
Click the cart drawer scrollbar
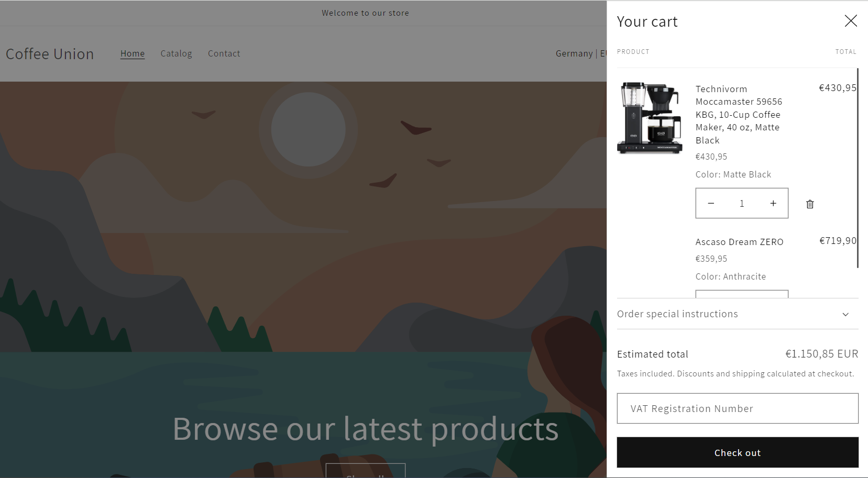[858, 168]
